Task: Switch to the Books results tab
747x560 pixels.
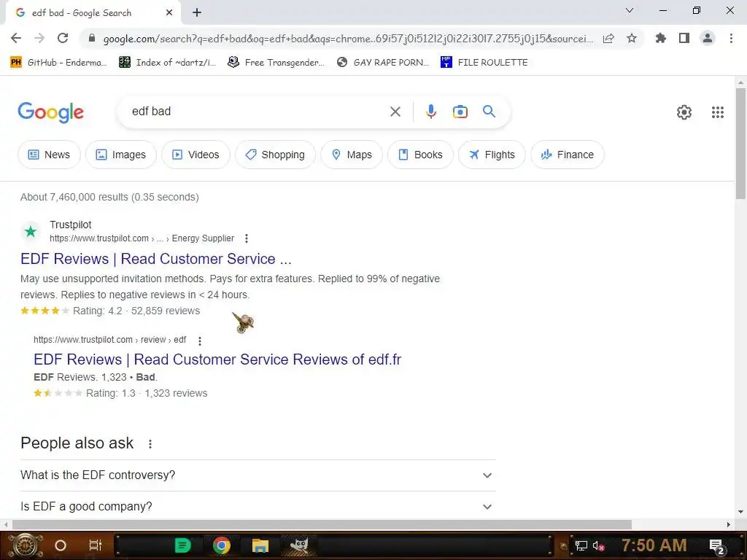Action: [x=421, y=155]
